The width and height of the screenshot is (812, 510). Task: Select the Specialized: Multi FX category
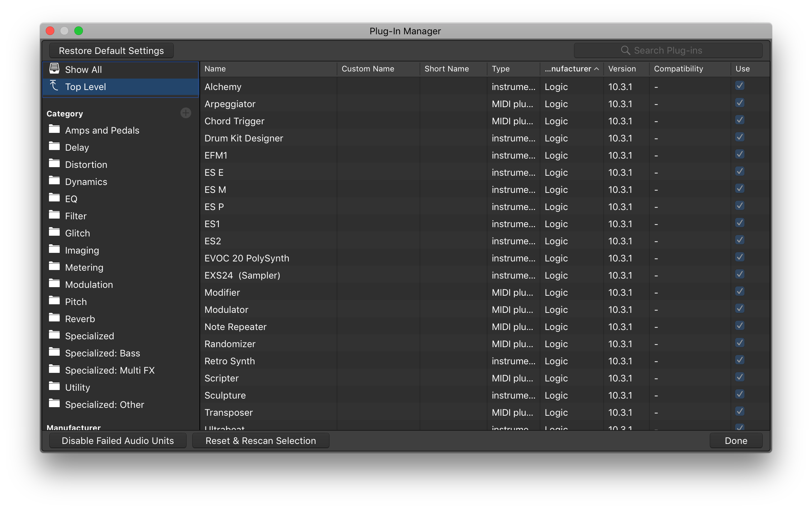(x=110, y=370)
